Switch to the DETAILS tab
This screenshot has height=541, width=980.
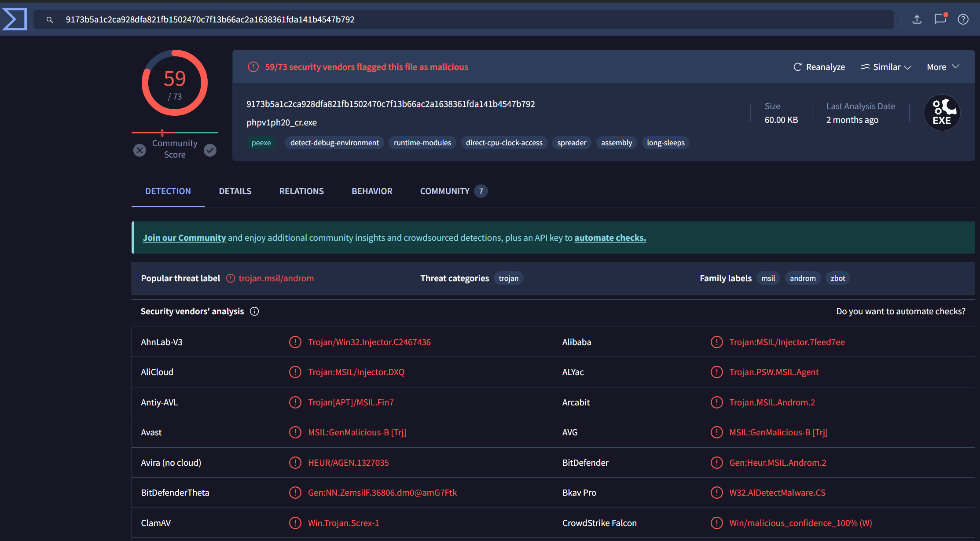[235, 191]
